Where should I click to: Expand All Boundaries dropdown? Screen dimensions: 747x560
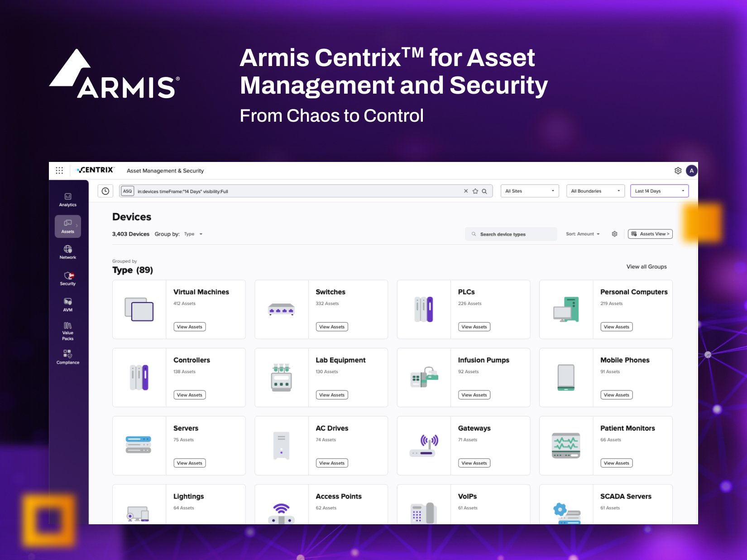(595, 191)
